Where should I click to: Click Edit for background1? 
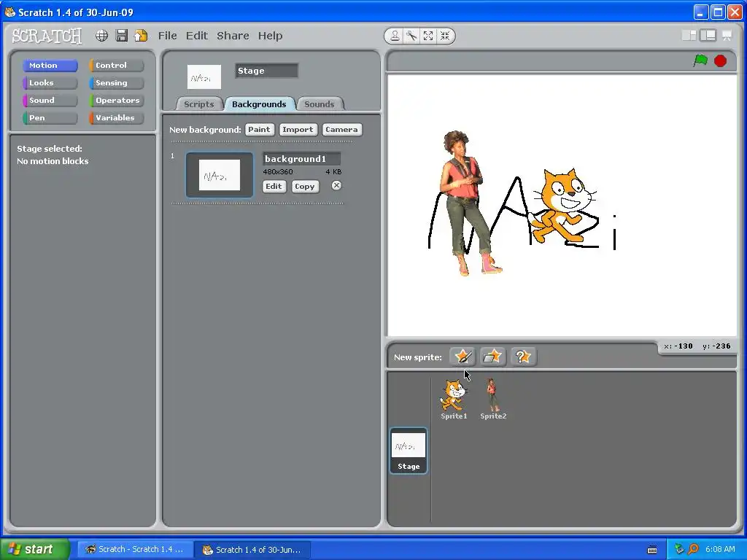[x=274, y=186]
